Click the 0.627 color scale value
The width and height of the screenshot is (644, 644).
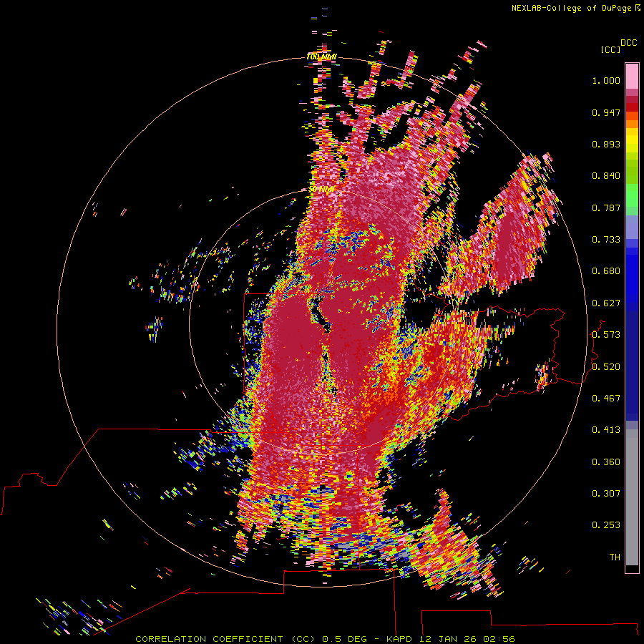tap(606, 303)
